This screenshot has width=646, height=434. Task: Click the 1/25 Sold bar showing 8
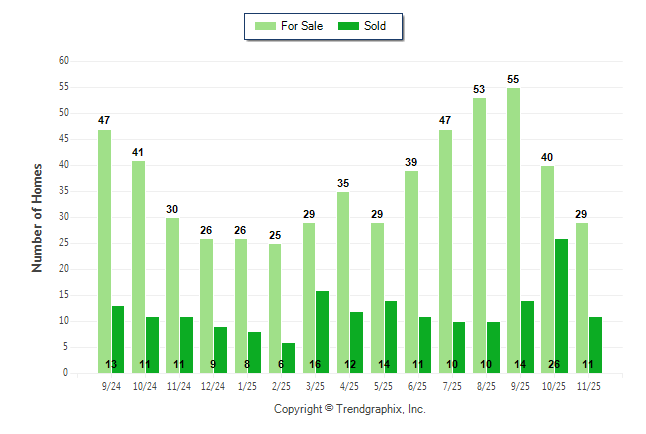point(254,352)
